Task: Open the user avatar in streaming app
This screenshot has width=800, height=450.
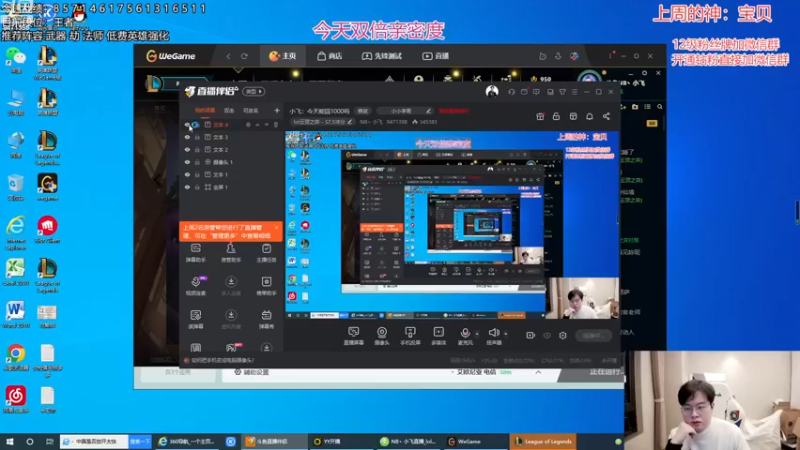Action: click(492, 91)
